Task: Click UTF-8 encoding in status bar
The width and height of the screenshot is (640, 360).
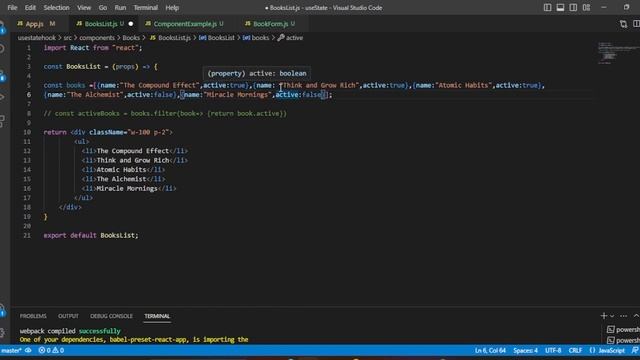Action: 553,350
